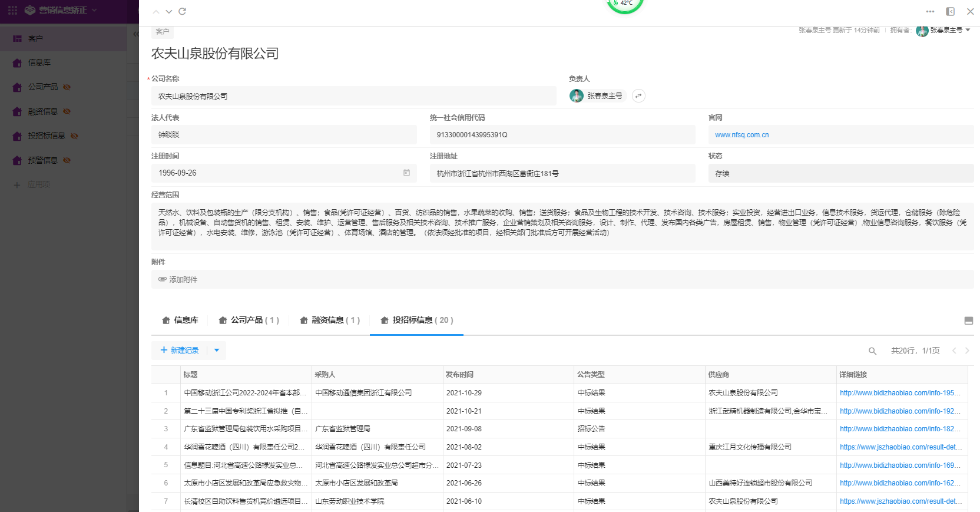The width and height of the screenshot is (980, 512).
Task: Go to the previous record with the up chevron
Action: coord(156,11)
